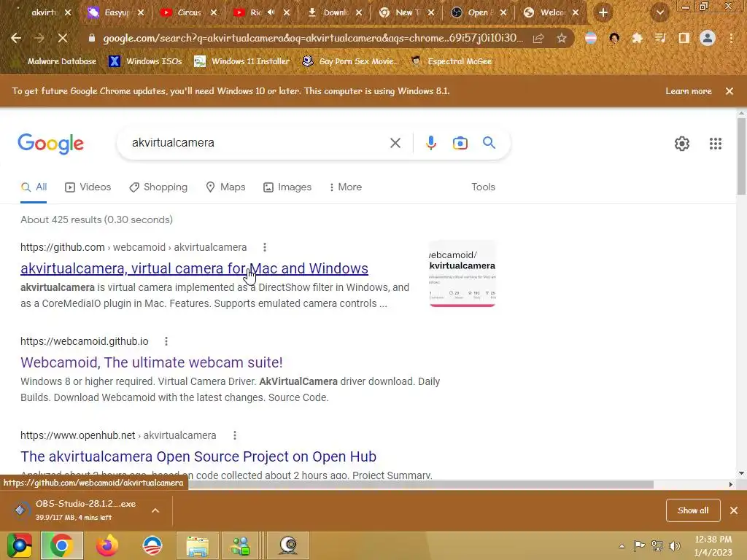Viewport: 747px width, 560px height.
Task: Open the media control icon in the toolbar
Action: coord(660,38)
